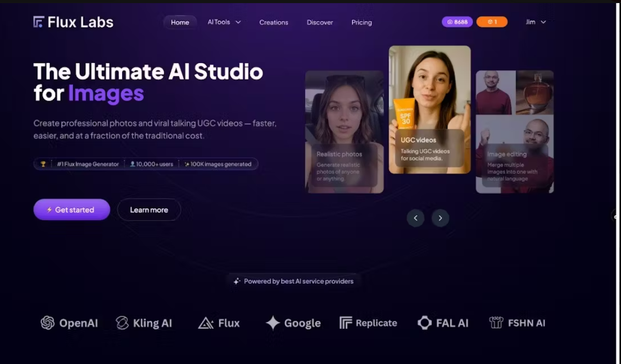Image resolution: width=621 pixels, height=364 pixels.
Task: Open the Home nav item
Action: point(180,22)
